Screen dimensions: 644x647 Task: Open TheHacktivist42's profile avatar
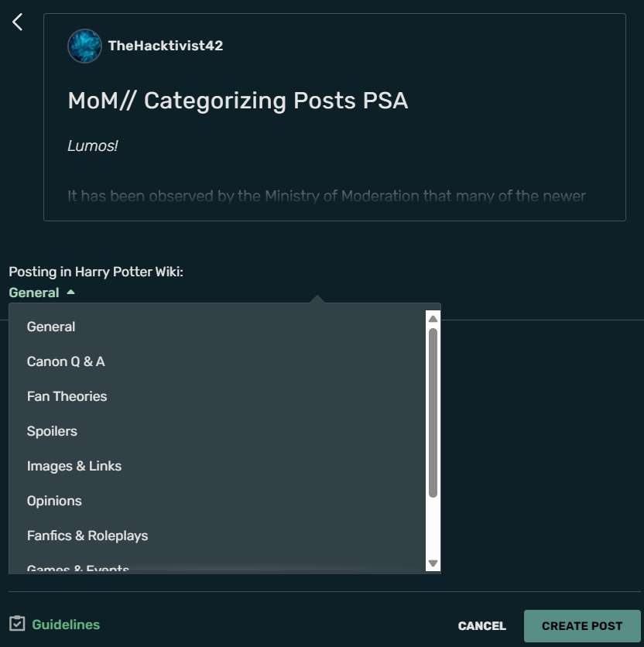(84, 46)
